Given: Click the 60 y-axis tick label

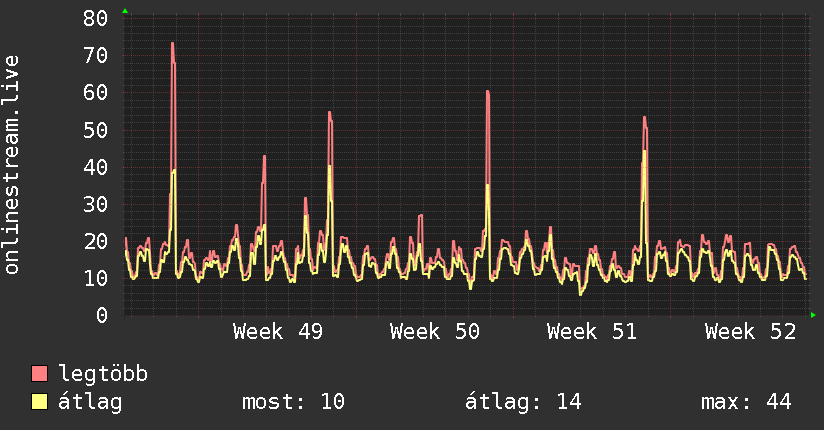Looking at the screenshot, I should [x=95, y=93].
